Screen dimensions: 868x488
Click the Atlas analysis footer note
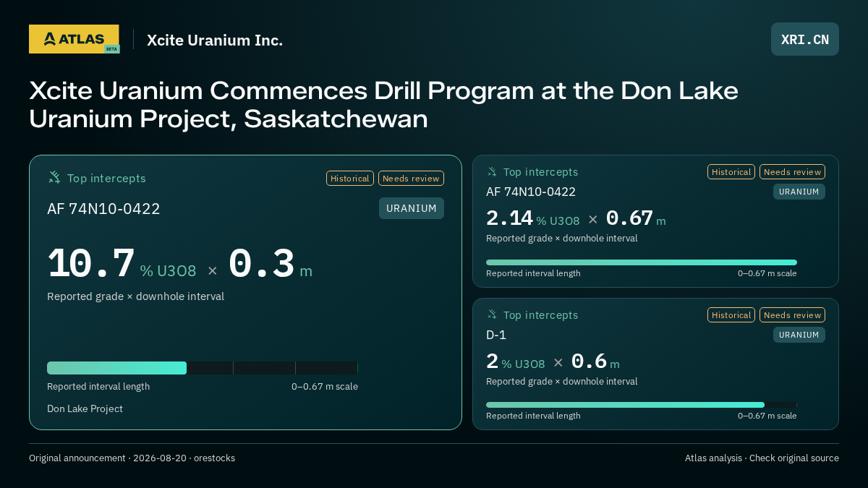(762, 458)
